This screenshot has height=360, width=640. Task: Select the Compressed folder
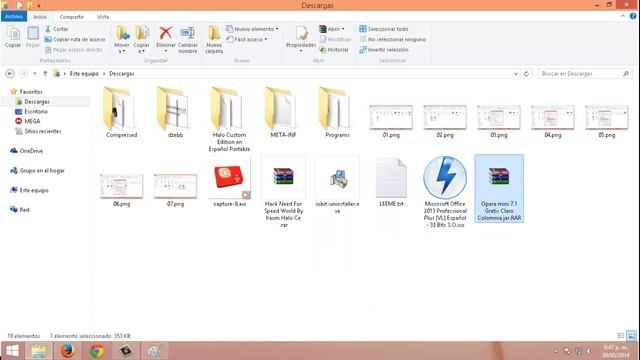121,112
